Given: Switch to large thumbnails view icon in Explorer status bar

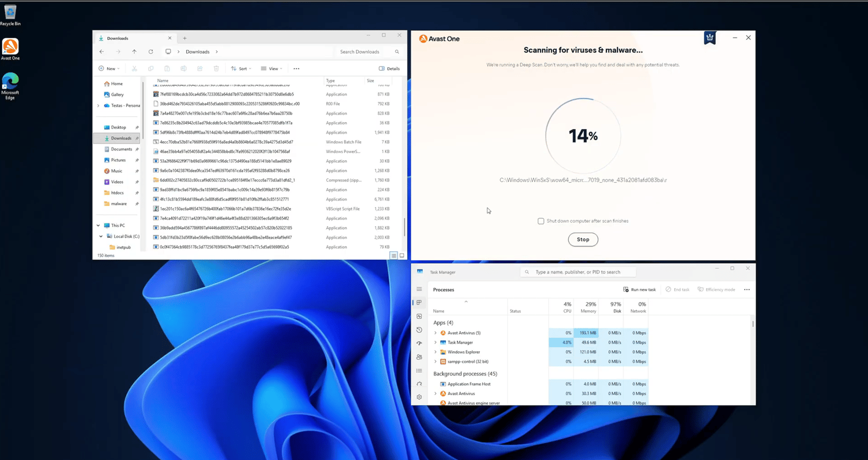Looking at the screenshot, I should coord(402,255).
